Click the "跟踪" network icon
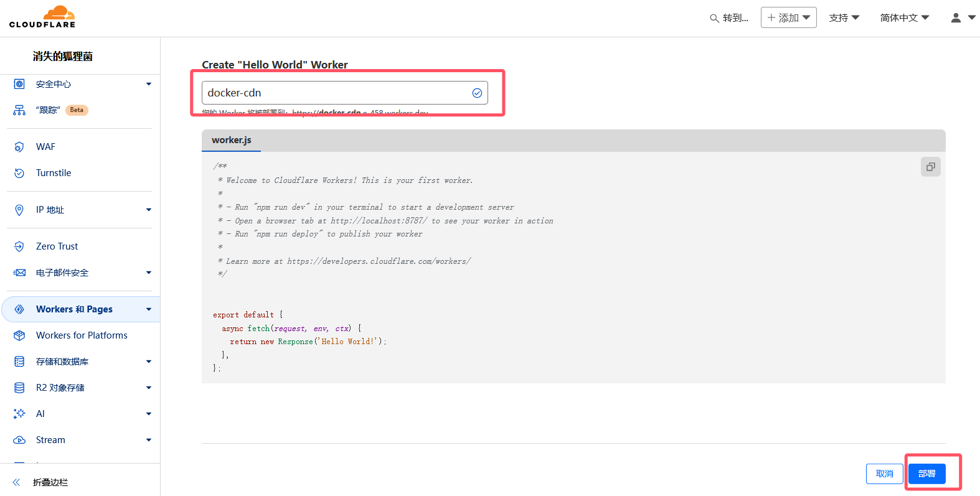Viewport: 980px width, 496px height. [x=19, y=110]
